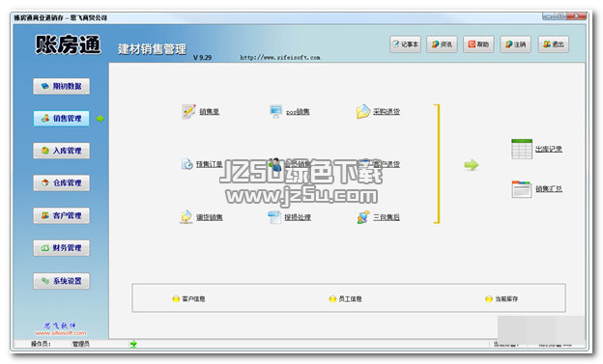Screen dimensions: 603x364
Task: Click the green icon in status bar
Action: point(133,344)
